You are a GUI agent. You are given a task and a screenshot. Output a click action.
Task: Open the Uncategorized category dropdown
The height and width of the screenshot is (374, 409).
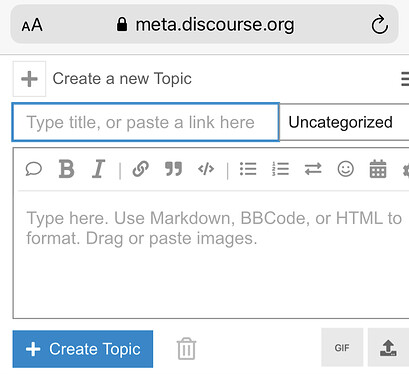pyautogui.click(x=344, y=122)
